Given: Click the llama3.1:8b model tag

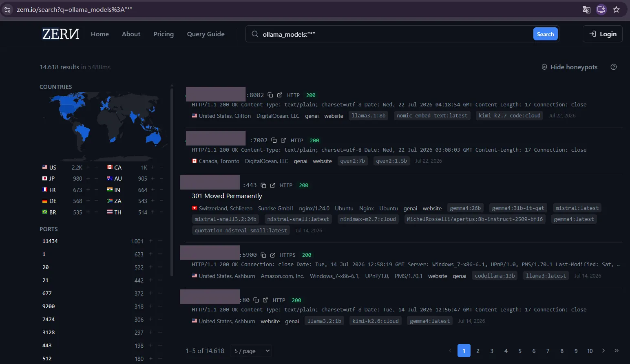Looking at the screenshot, I should click(369, 116).
